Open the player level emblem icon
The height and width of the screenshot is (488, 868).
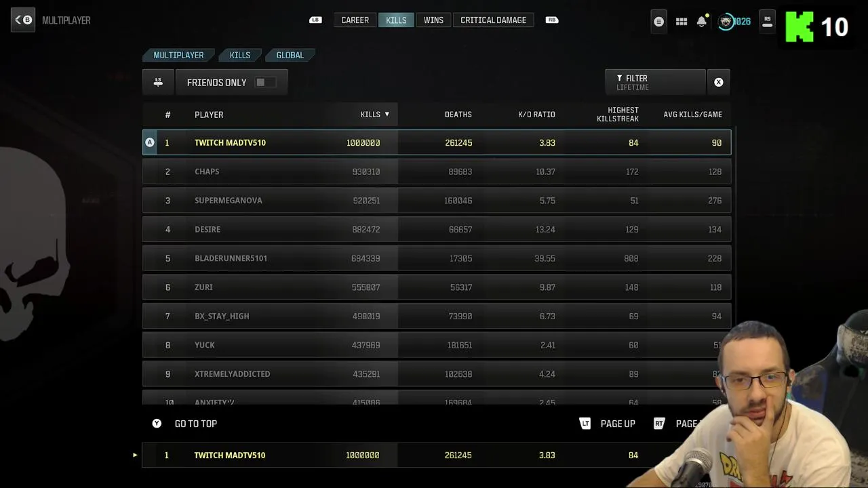coord(726,22)
